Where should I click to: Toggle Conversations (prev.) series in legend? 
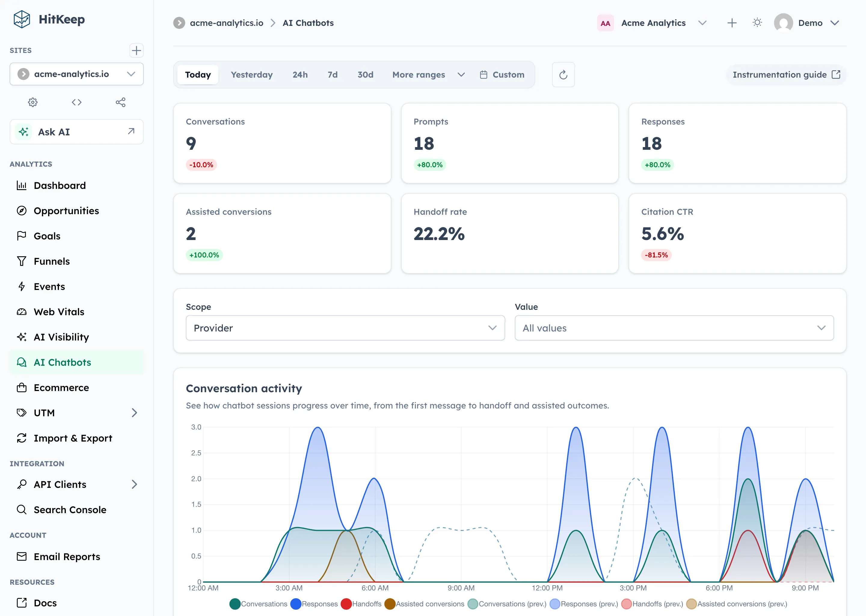(507, 604)
